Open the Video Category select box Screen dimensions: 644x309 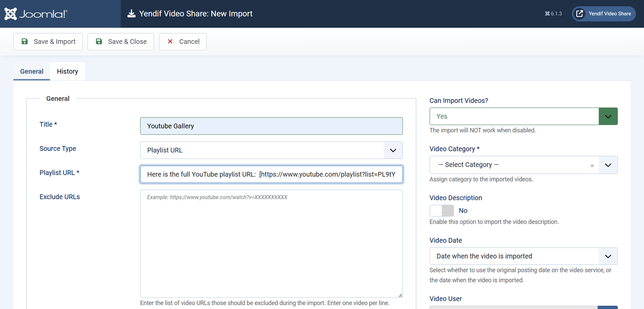point(524,165)
